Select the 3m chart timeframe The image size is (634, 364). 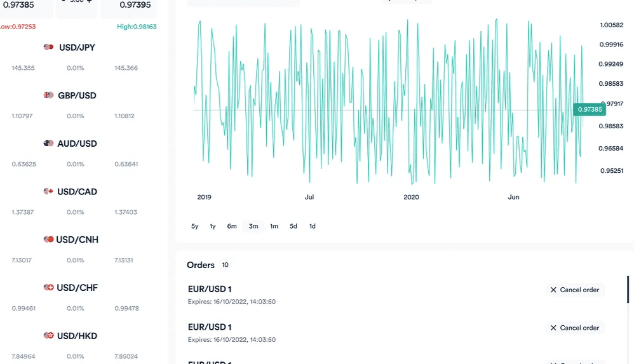253,226
